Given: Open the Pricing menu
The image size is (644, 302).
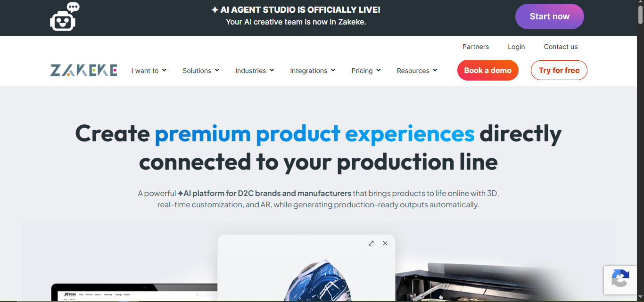Looking at the screenshot, I should pos(366,71).
